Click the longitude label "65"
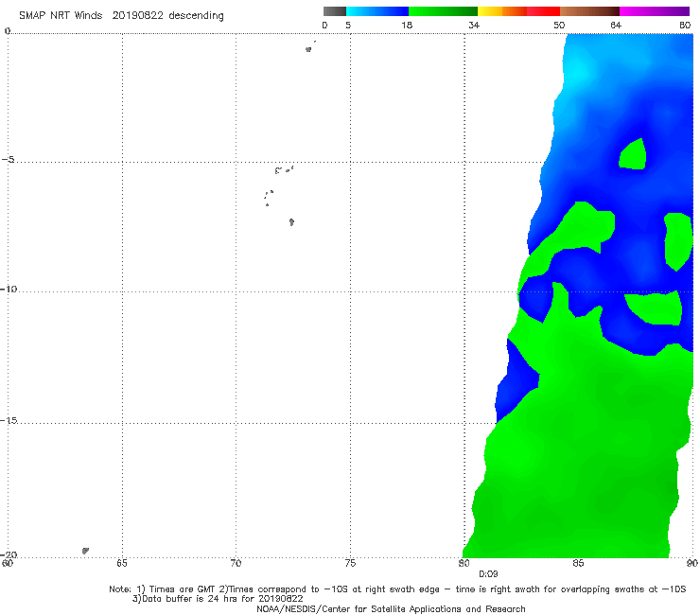Viewport: 700px width, 615px height. 122,563
